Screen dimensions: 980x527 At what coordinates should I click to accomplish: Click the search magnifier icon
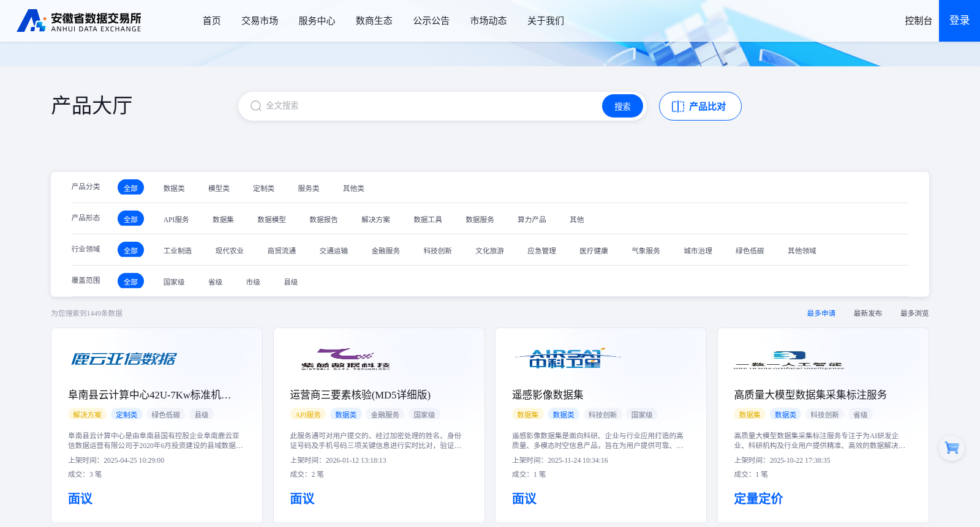click(x=256, y=106)
